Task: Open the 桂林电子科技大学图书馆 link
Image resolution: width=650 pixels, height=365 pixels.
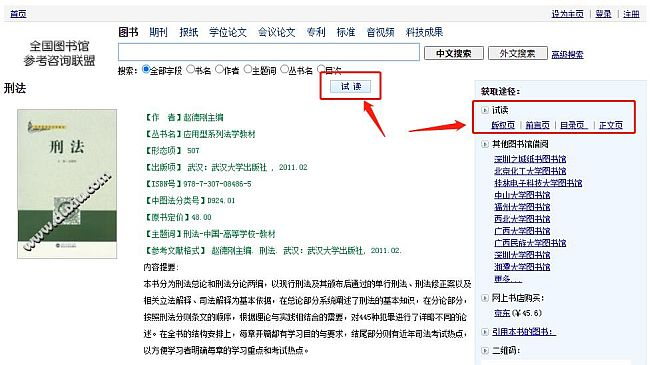Action: [x=538, y=182]
